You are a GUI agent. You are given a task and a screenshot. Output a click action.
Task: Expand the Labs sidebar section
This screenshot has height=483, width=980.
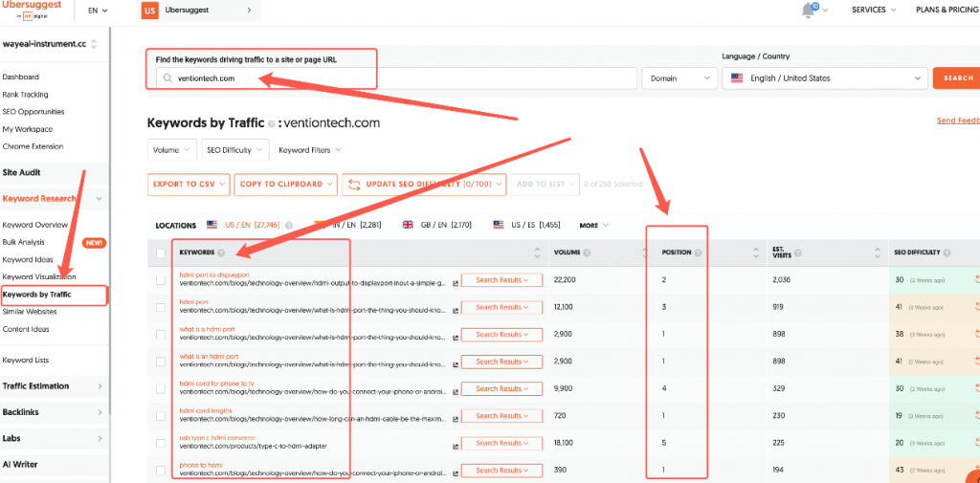pyautogui.click(x=54, y=439)
